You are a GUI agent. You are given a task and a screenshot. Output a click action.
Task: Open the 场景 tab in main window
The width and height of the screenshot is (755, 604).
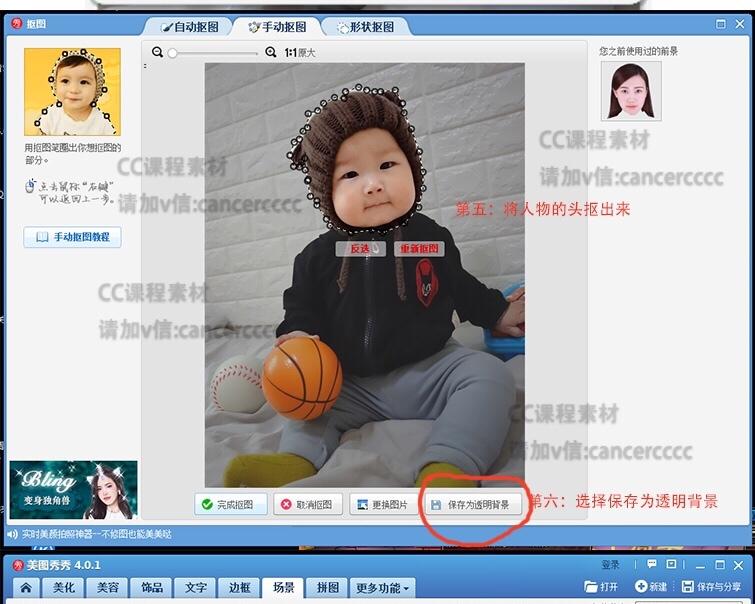(283, 588)
